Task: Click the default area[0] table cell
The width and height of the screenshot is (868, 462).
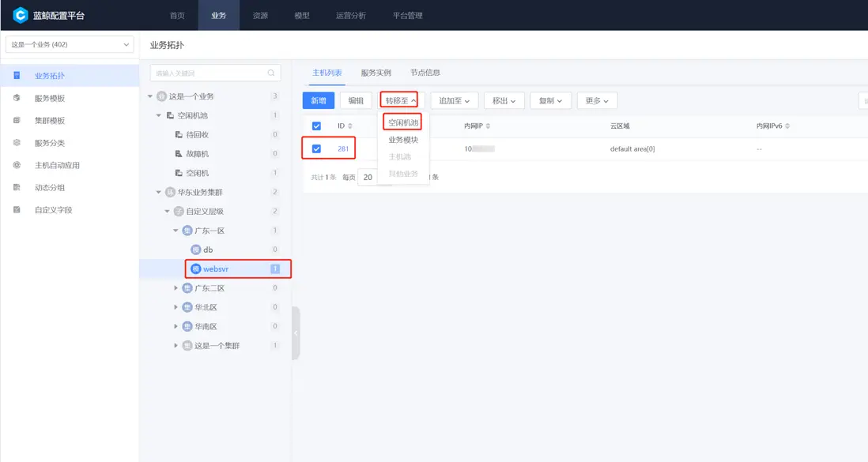Action: pyautogui.click(x=632, y=148)
